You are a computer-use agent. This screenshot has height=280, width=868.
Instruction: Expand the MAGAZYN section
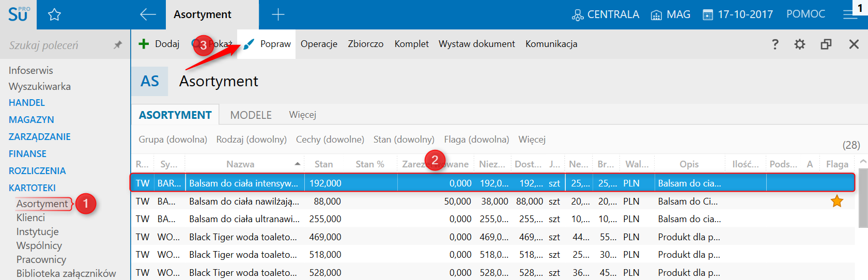coord(32,120)
